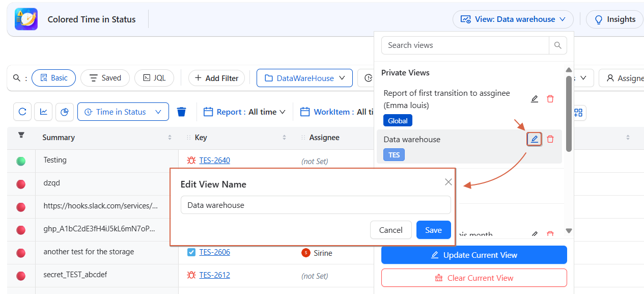Screen dimensions: 644x294
Task: Click the views list scrollbar thumb
Action: point(569,114)
